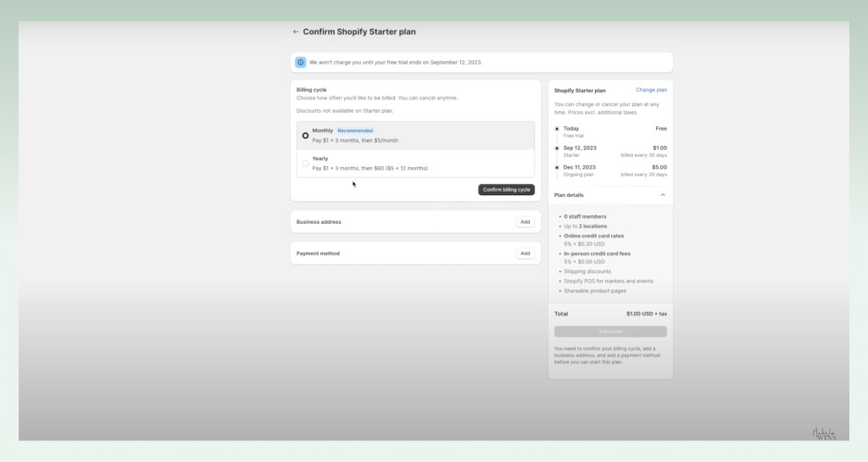Image resolution: width=868 pixels, height=462 pixels.
Task: Click the 'In-person credit card fees' detail
Action: [x=597, y=253]
